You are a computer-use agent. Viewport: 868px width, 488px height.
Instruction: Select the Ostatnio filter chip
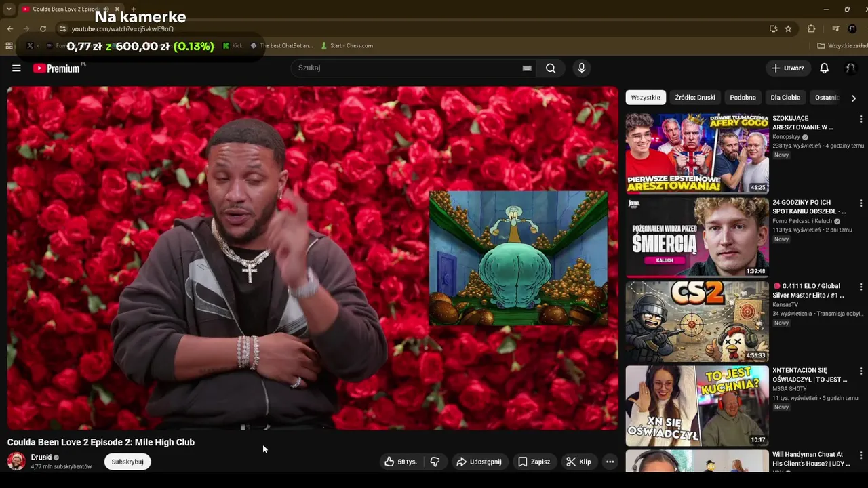pyautogui.click(x=827, y=98)
